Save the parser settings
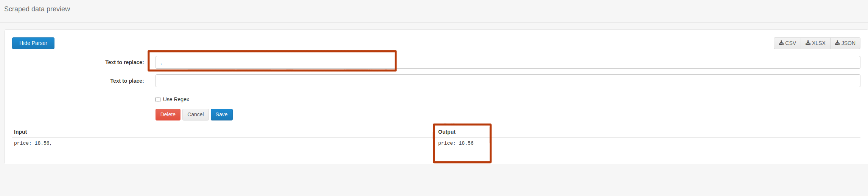Viewport: 868px width, 196px height. (x=221, y=114)
